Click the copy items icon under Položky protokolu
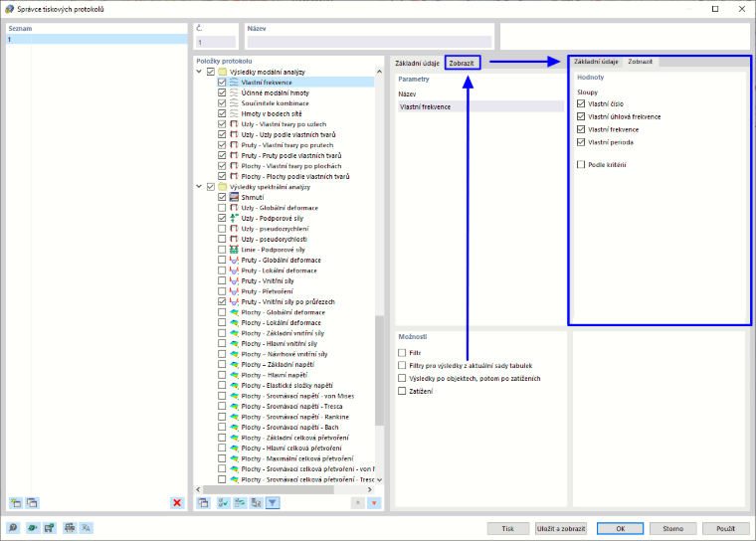Viewport: 756px width, 541px height. [x=204, y=503]
